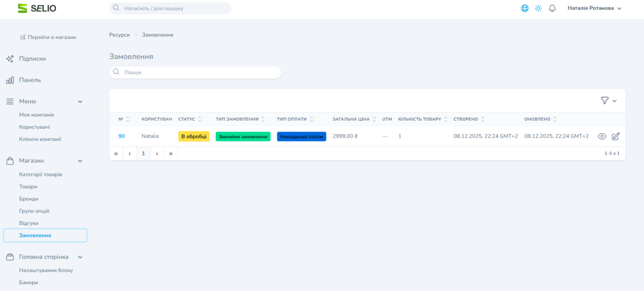
Task: View order 90 with eye icon
Action: click(x=602, y=136)
